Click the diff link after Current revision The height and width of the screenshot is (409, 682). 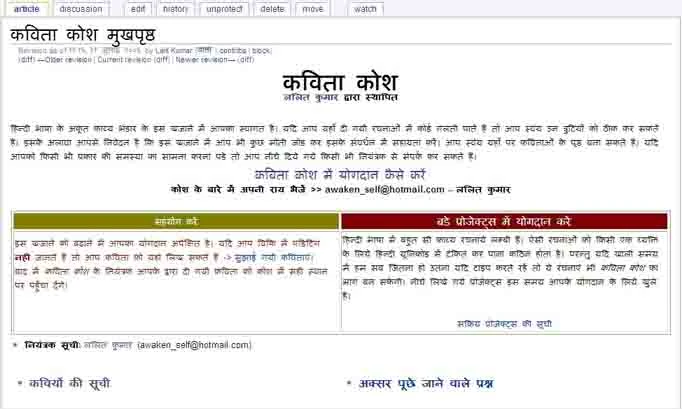(162, 60)
